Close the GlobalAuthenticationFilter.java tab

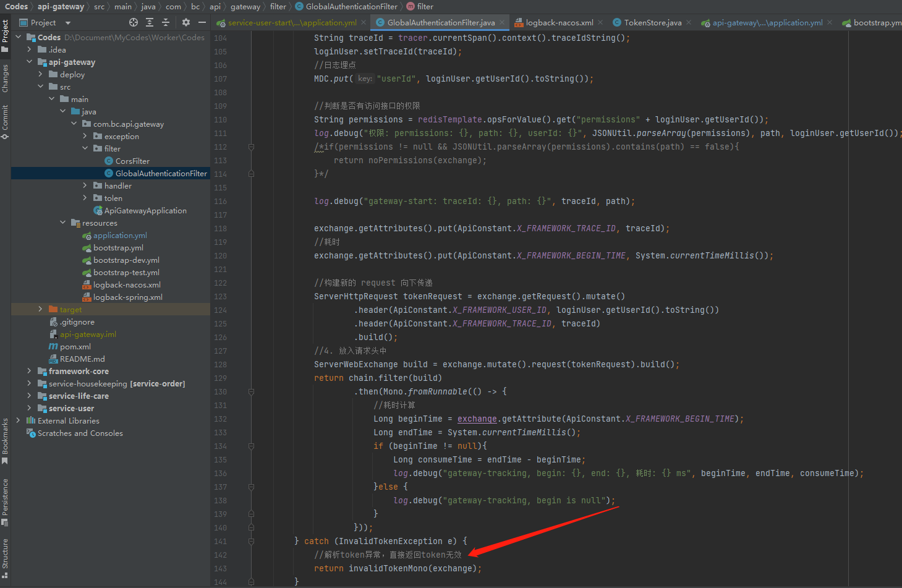(x=502, y=22)
